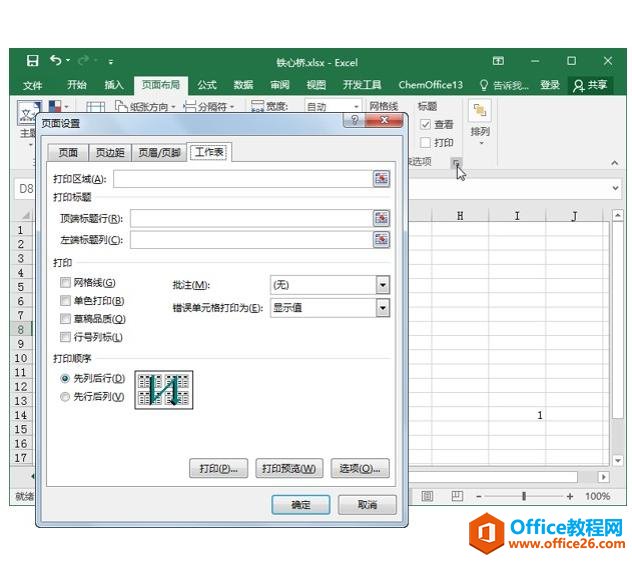
Task: Click the help question mark in 页面设置 dialog
Action: pyautogui.click(x=354, y=120)
